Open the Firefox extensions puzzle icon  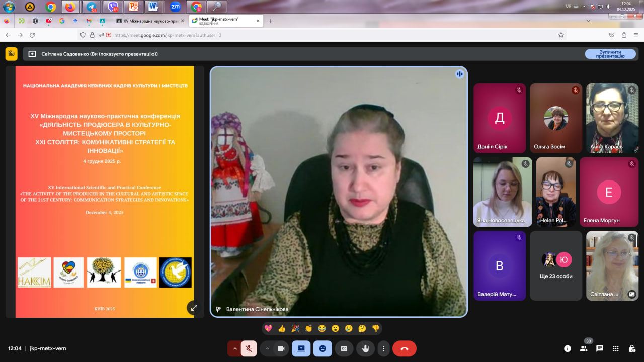tap(624, 35)
